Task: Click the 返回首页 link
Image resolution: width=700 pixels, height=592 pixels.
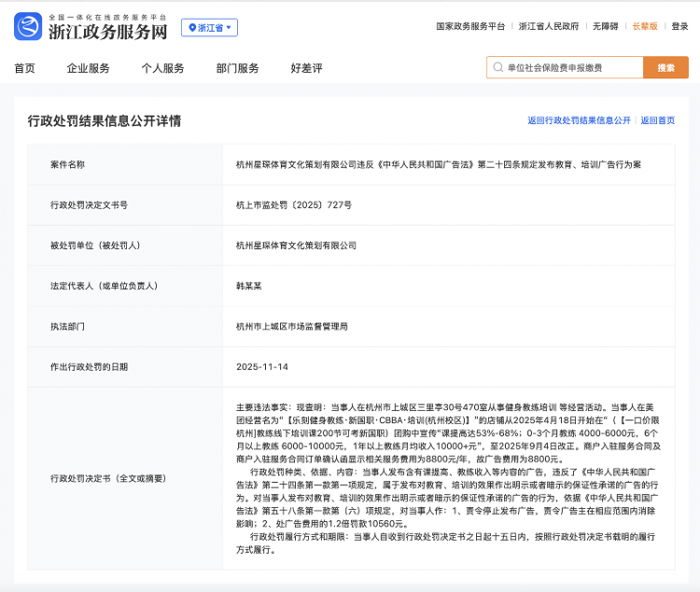Action: point(657,121)
